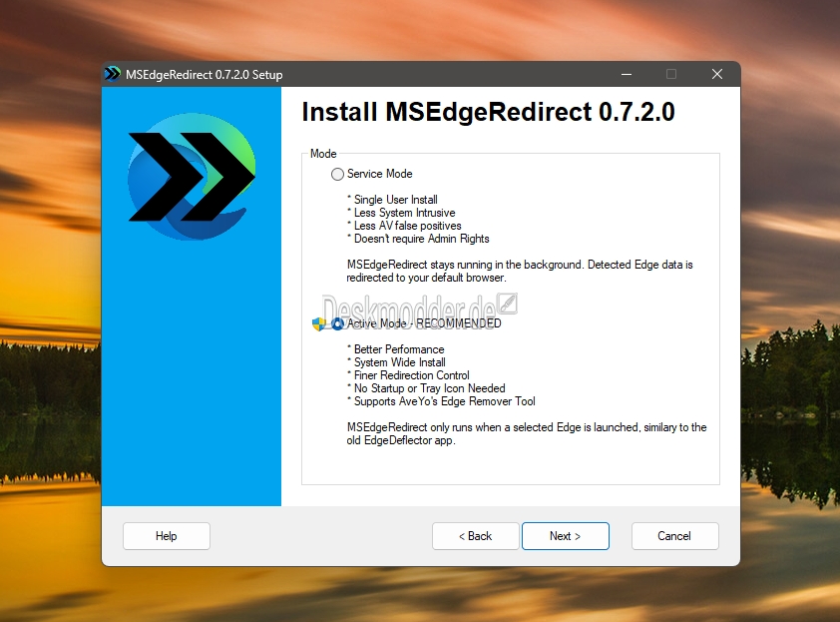Click the disabled maximize button
This screenshot has width=840, height=622.
[x=671, y=74]
